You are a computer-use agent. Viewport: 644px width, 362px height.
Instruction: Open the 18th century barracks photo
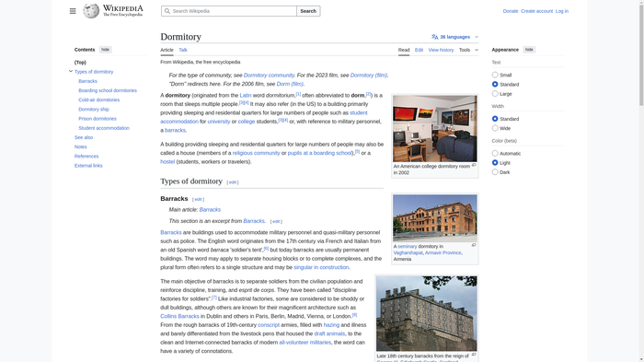pos(426,313)
